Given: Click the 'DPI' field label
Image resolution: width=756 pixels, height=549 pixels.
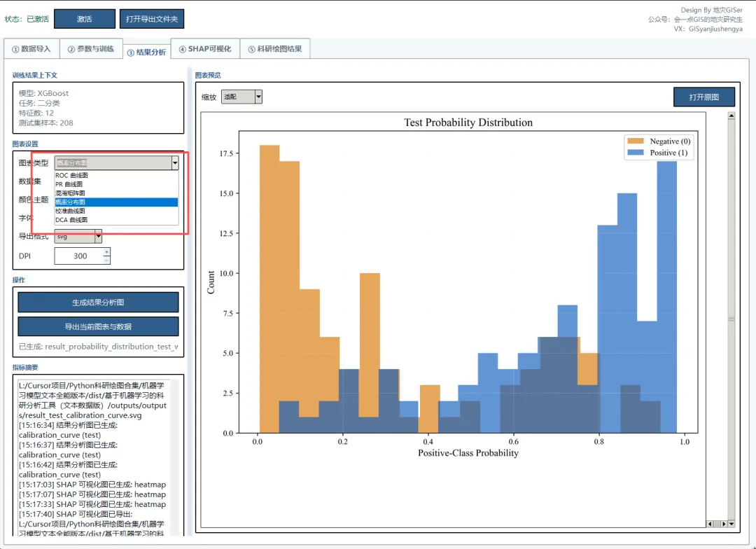Looking at the screenshot, I should tap(24, 256).
